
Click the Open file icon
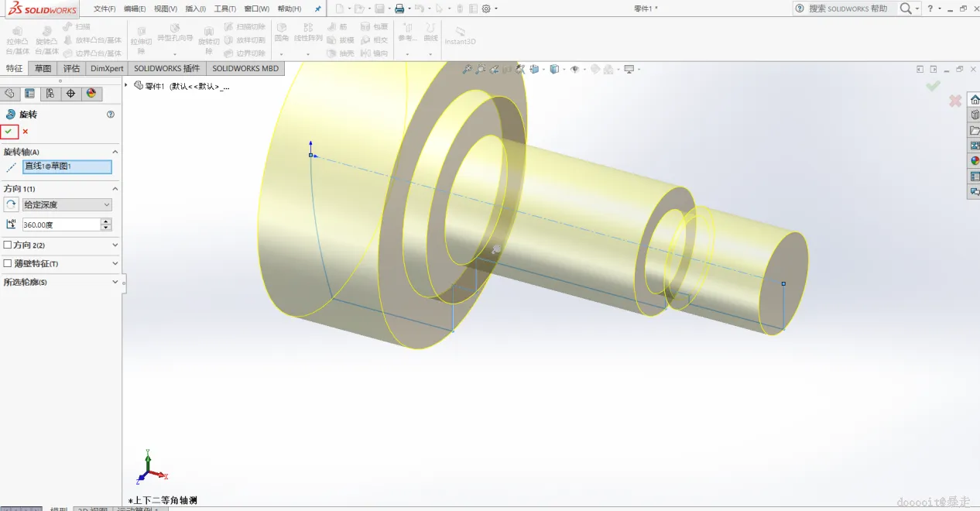tap(358, 9)
